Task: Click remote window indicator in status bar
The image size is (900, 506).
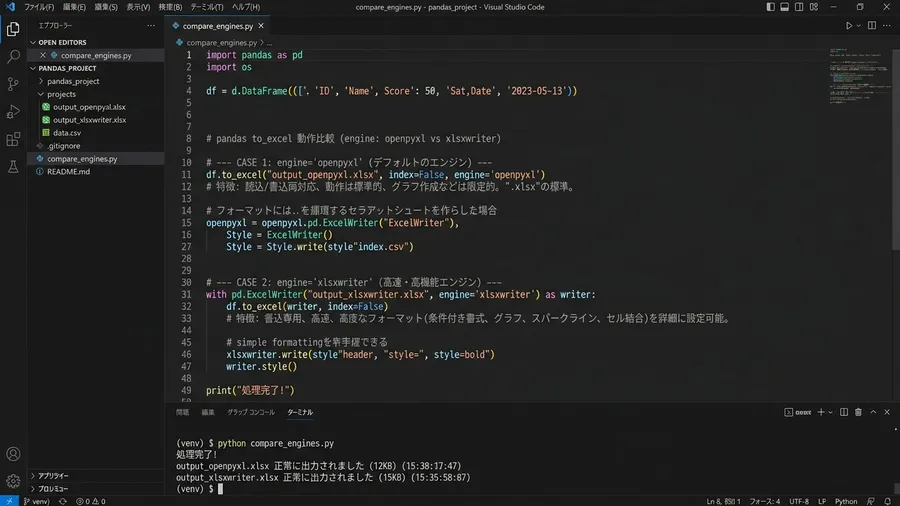Action: pos(9,501)
